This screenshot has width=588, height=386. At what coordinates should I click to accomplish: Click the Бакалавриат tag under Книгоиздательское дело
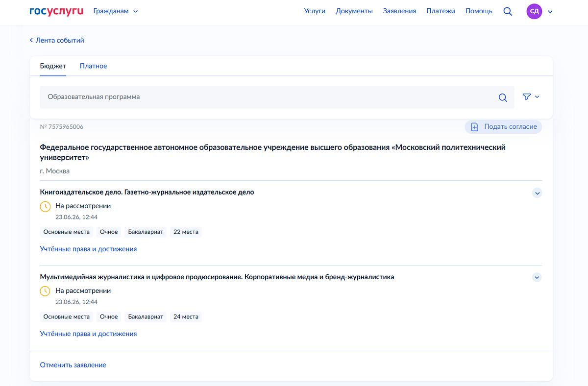[x=146, y=232]
